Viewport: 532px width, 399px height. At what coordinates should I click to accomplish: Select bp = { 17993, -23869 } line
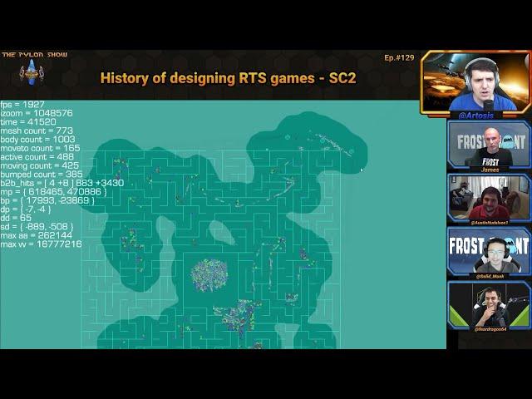tap(47, 200)
